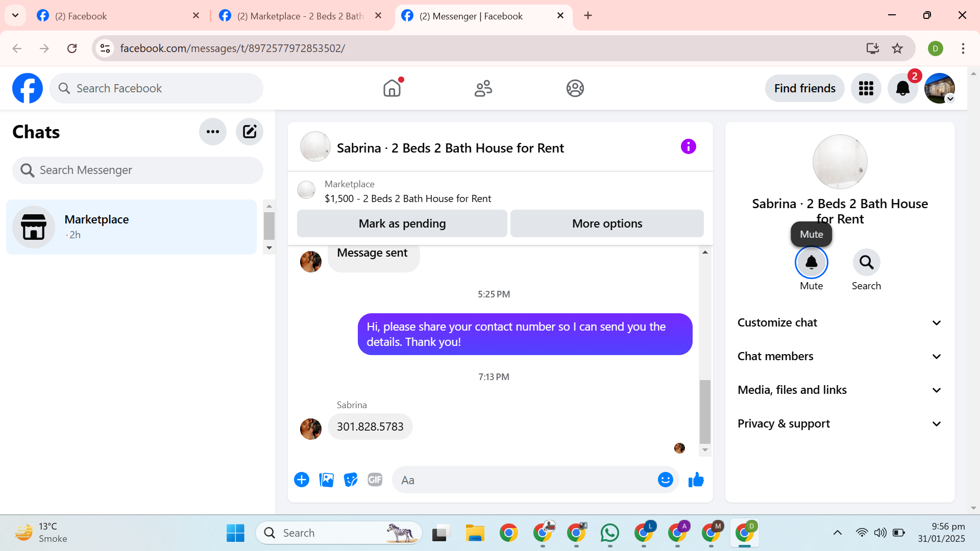Screen dimensions: 980x551
Task: Open emoji picker in message box
Action: [666, 480]
